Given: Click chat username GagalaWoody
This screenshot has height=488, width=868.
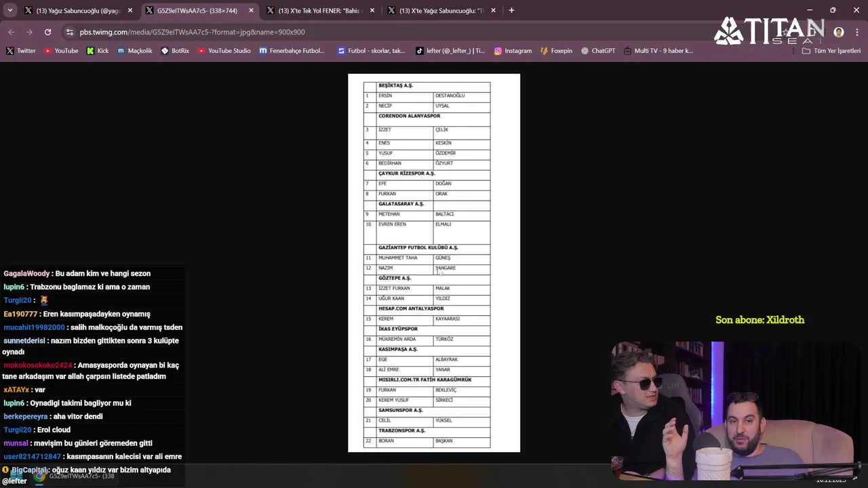Looking at the screenshot, I should (26, 274).
